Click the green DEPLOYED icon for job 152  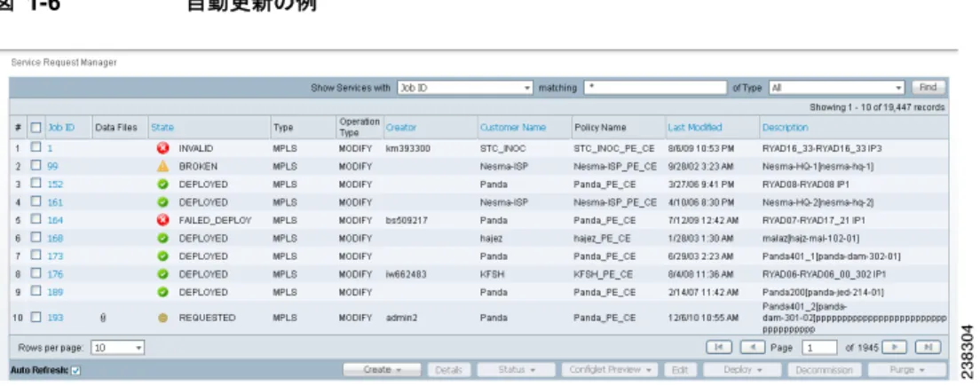click(162, 185)
